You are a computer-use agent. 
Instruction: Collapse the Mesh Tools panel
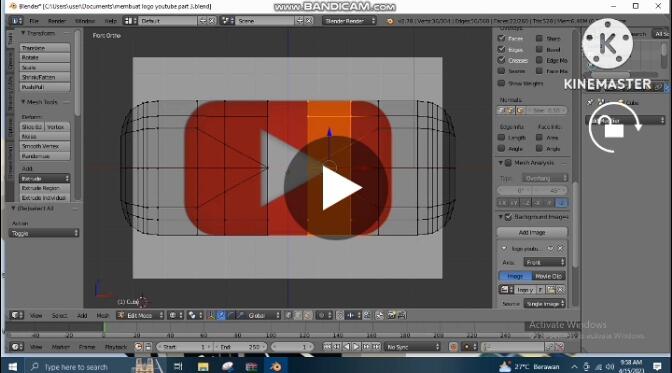(23, 102)
